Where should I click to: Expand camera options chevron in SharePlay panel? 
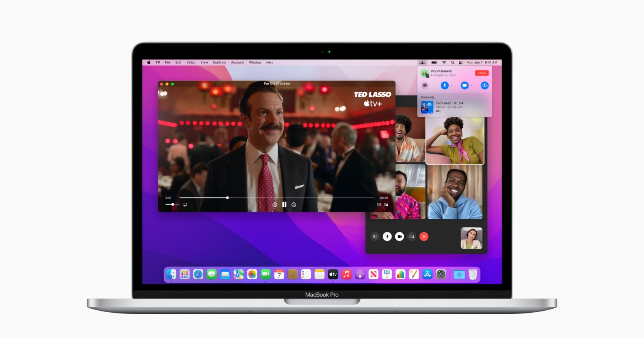point(472,86)
